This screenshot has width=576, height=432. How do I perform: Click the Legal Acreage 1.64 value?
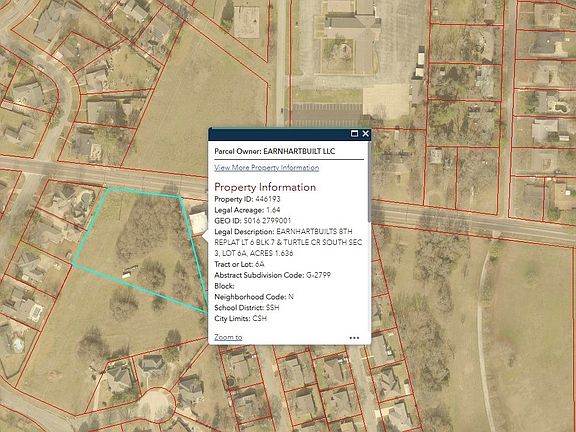273,210
